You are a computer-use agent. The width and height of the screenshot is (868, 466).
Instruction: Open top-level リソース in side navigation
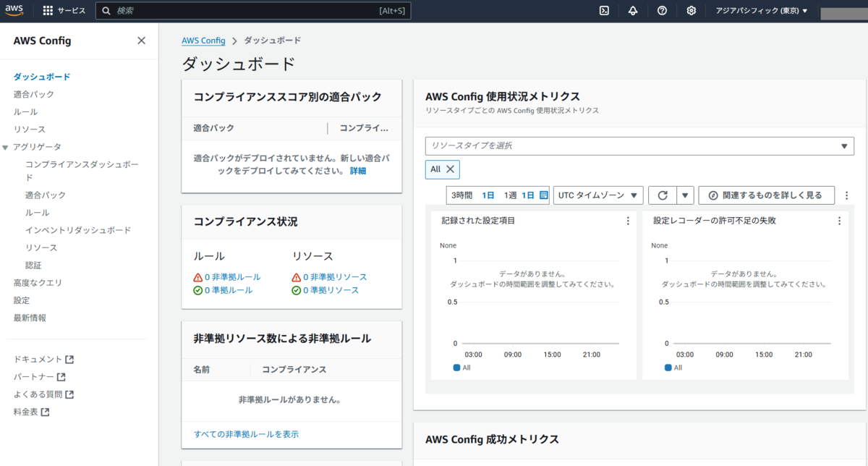[x=29, y=129]
